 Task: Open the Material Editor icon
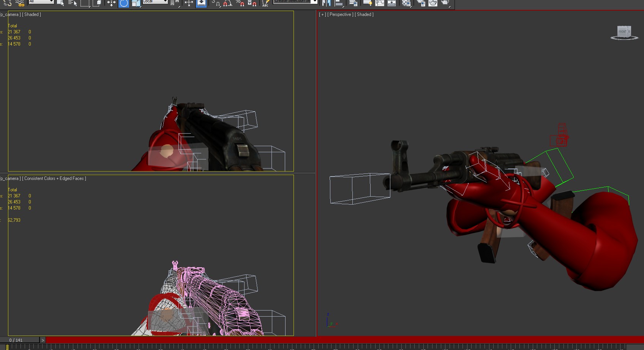406,3
